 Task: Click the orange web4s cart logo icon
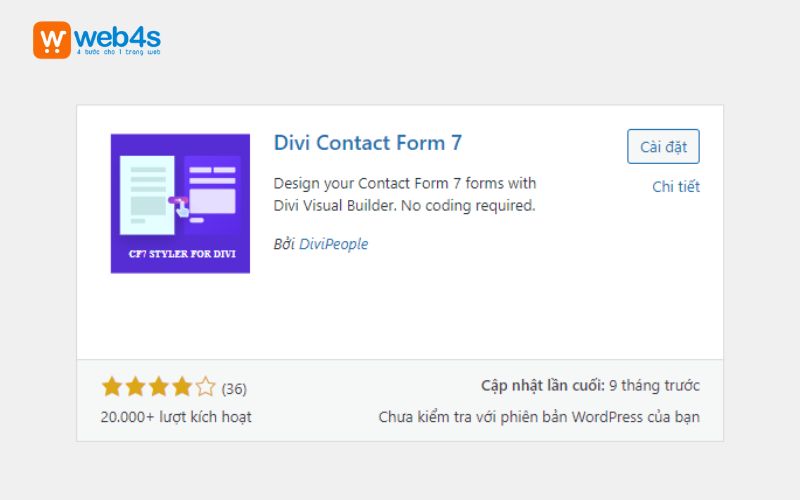52,40
